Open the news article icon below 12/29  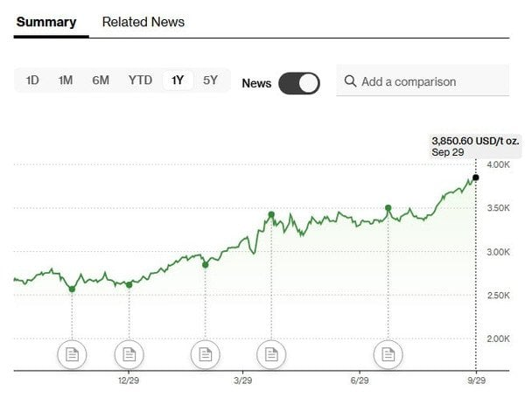click(129, 354)
